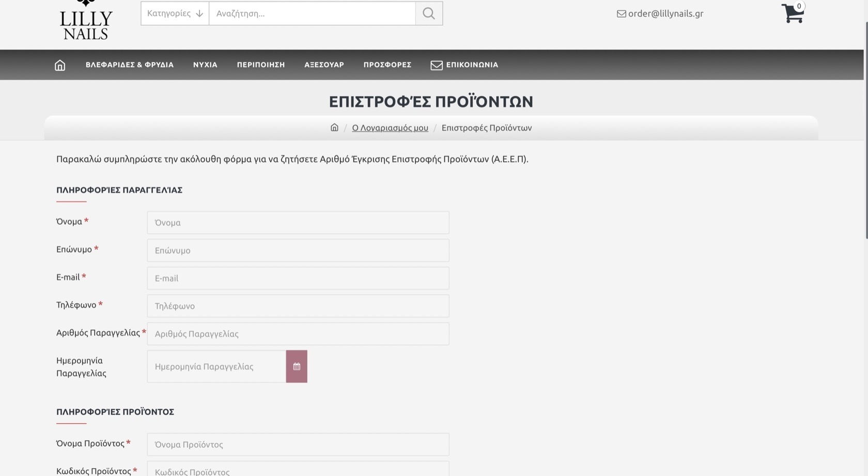The height and width of the screenshot is (476, 868).
Task: Open Ο Λογαριασμός μου breadcrumb link
Action: click(390, 128)
